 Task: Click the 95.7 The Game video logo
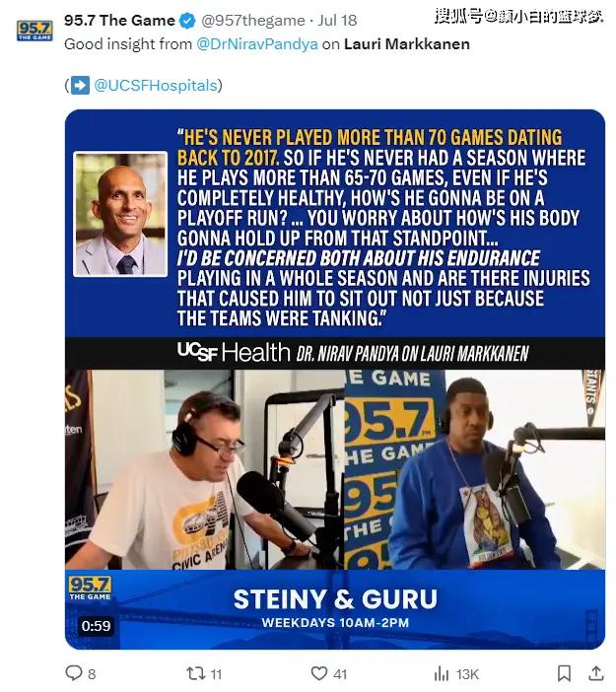point(90,588)
